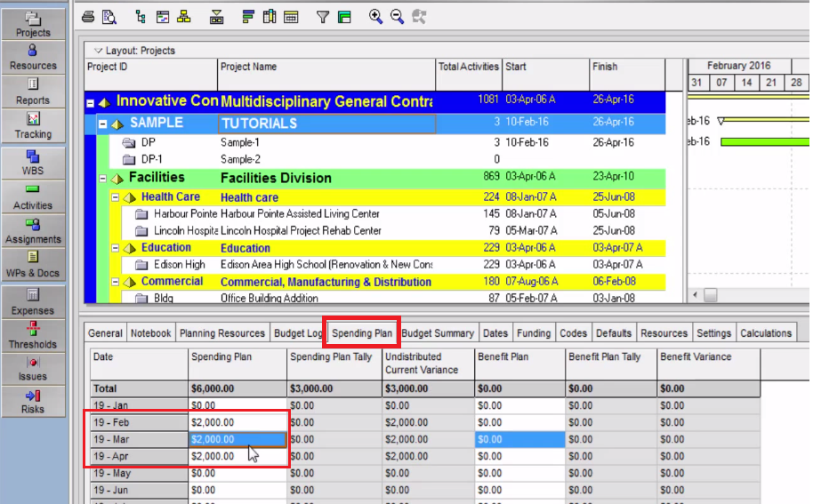Collapse the SAMPLE node
The height and width of the screenshot is (504, 813).
[x=102, y=124]
